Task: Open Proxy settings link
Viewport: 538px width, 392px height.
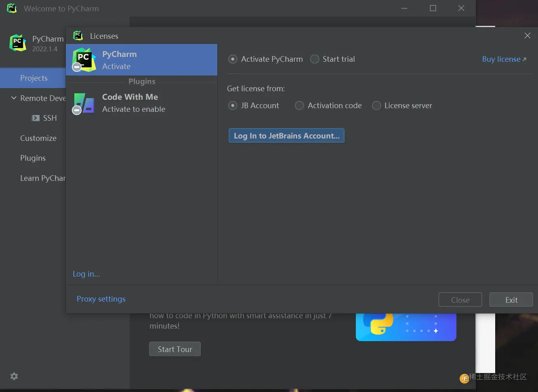Action: point(101,299)
